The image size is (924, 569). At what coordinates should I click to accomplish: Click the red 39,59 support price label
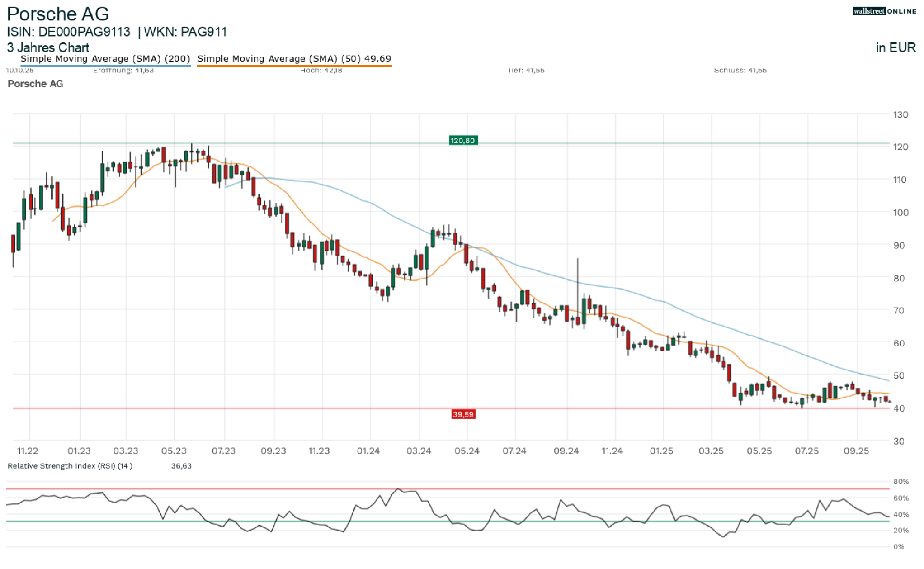click(x=463, y=414)
